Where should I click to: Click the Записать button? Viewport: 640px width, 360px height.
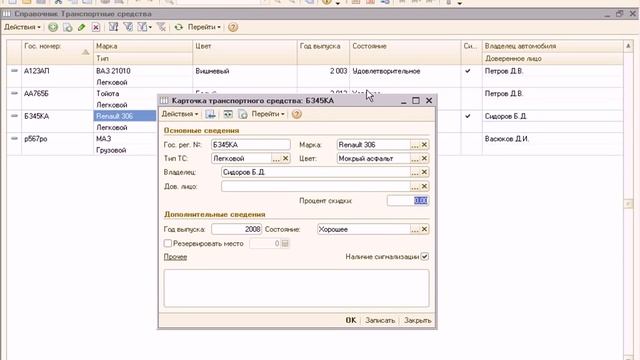380,320
